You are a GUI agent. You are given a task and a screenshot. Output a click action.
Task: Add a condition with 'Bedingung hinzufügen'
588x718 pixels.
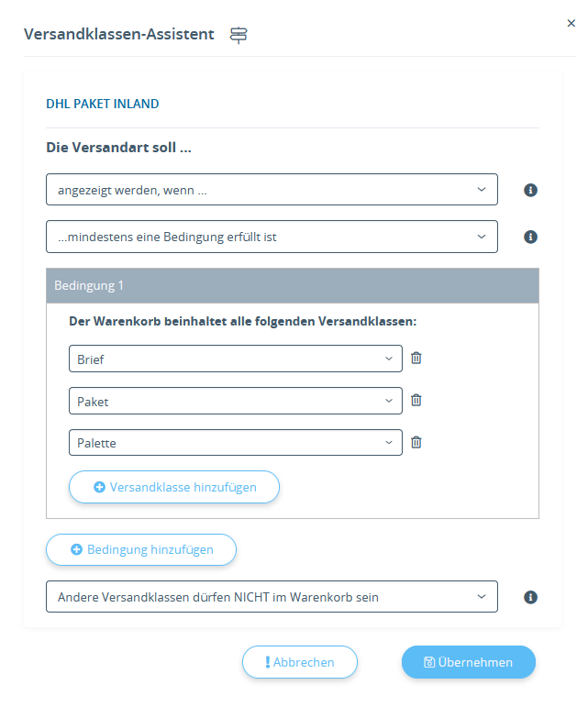pyautogui.click(x=141, y=549)
